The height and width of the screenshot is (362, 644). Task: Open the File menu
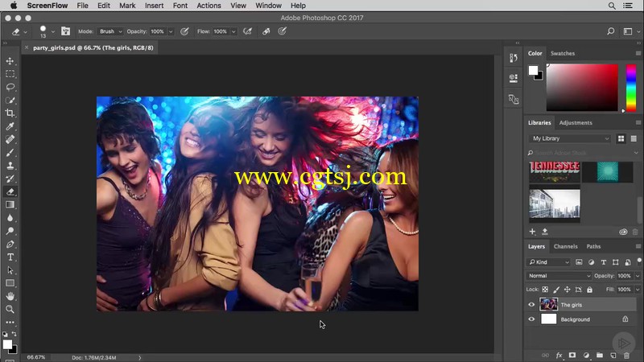point(83,6)
